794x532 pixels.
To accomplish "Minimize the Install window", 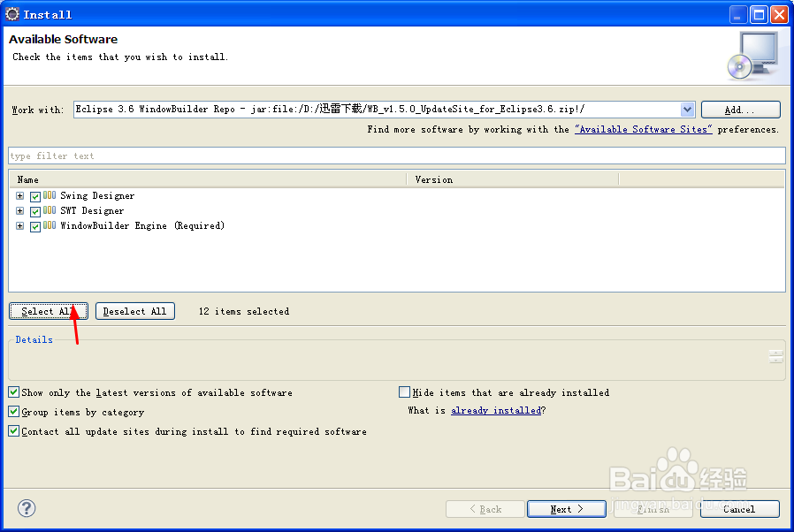I will 738,15.
